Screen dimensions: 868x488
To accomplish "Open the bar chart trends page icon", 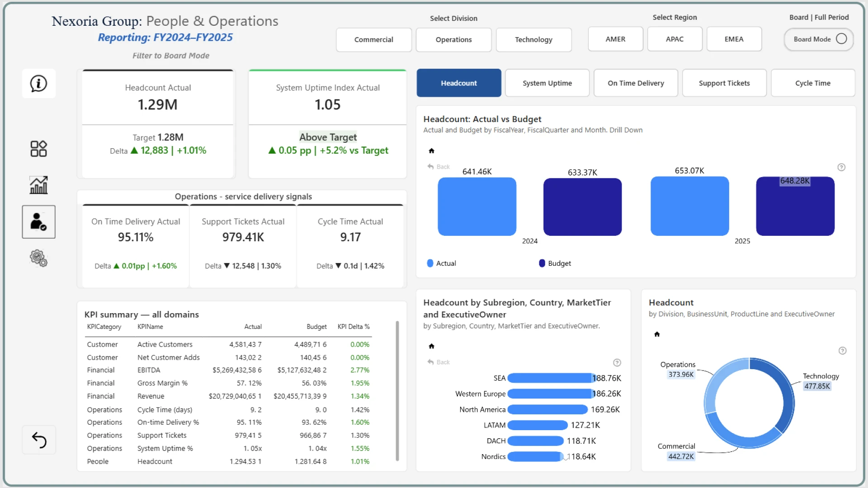I will point(38,185).
